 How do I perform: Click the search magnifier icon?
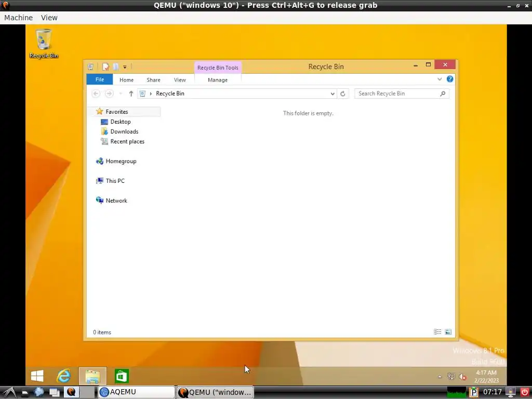point(443,94)
